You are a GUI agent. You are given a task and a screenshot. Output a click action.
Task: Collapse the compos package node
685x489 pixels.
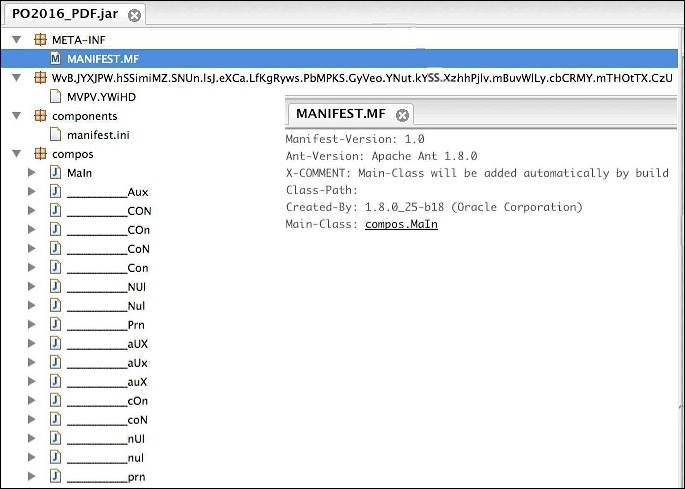coord(17,154)
